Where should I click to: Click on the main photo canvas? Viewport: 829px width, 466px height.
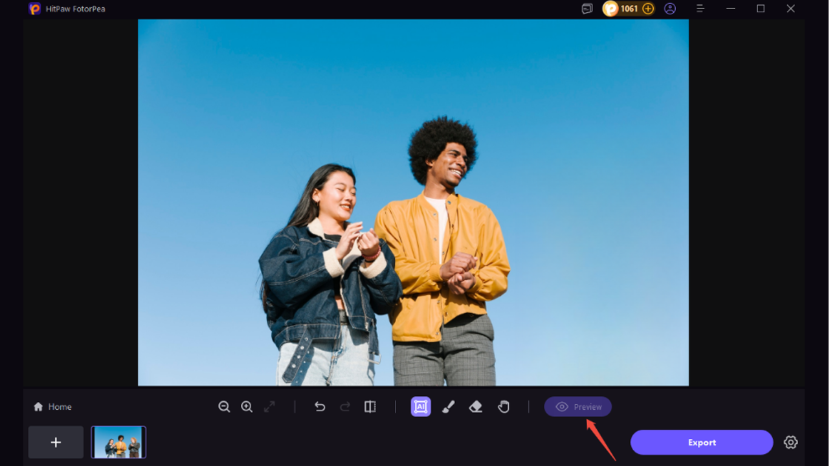(413, 203)
